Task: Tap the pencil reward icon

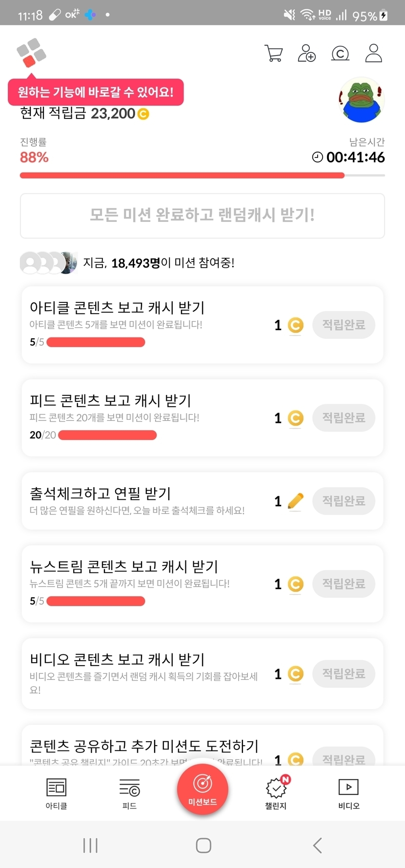Action: click(295, 501)
